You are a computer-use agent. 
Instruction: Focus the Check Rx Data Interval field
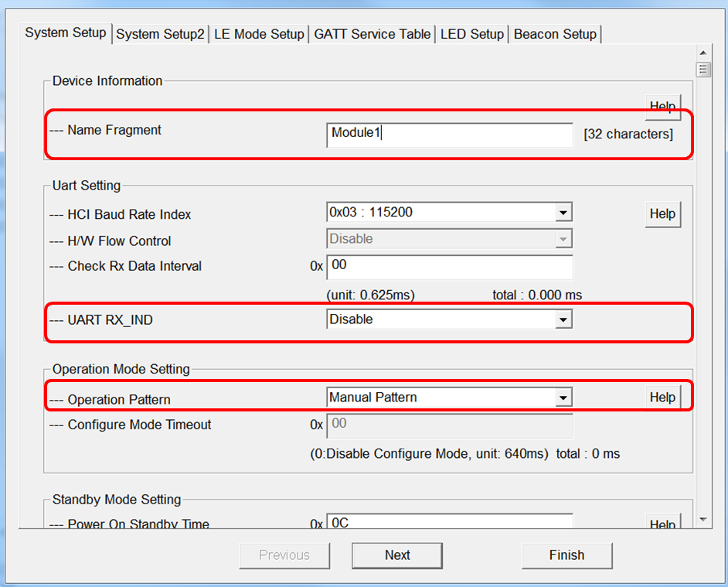point(449,266)
